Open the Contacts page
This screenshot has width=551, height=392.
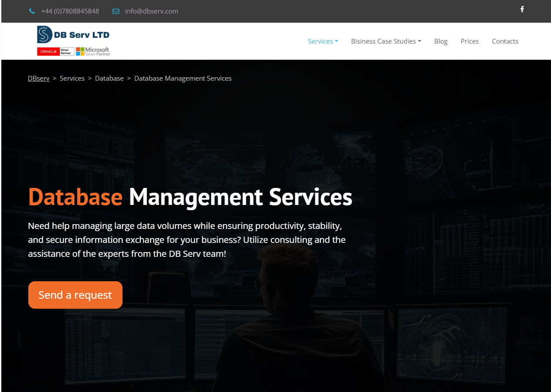click(x=505, y=41)
